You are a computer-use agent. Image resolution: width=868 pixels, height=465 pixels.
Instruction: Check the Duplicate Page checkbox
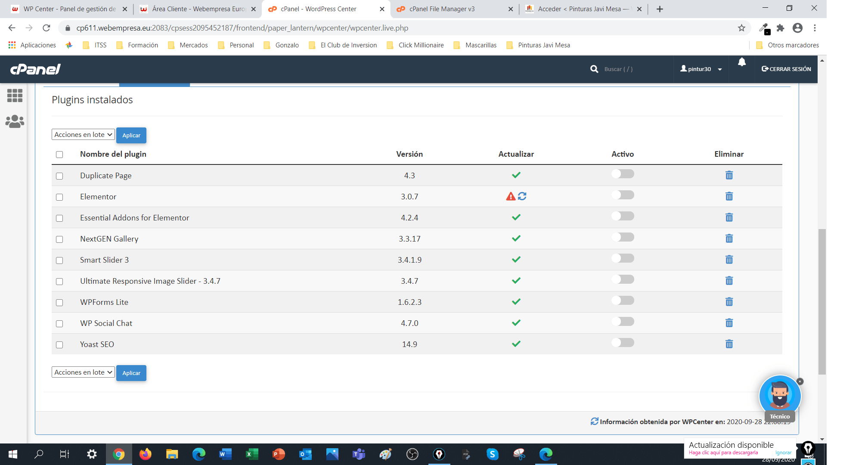pos(59,176)
